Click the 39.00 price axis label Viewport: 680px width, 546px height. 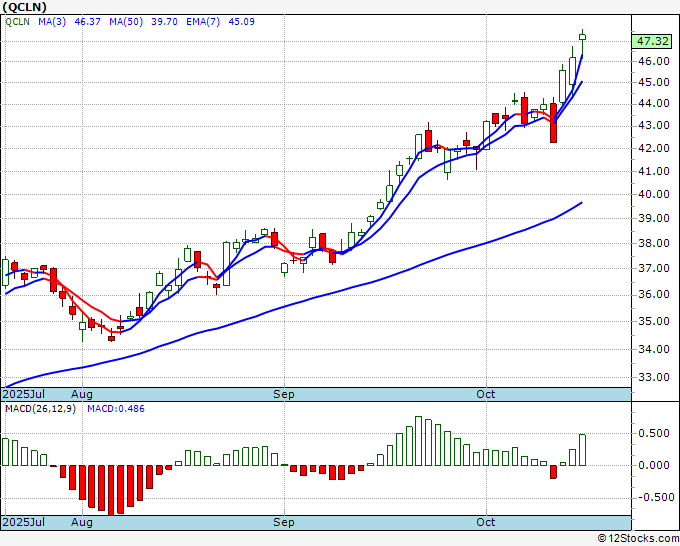654,218
